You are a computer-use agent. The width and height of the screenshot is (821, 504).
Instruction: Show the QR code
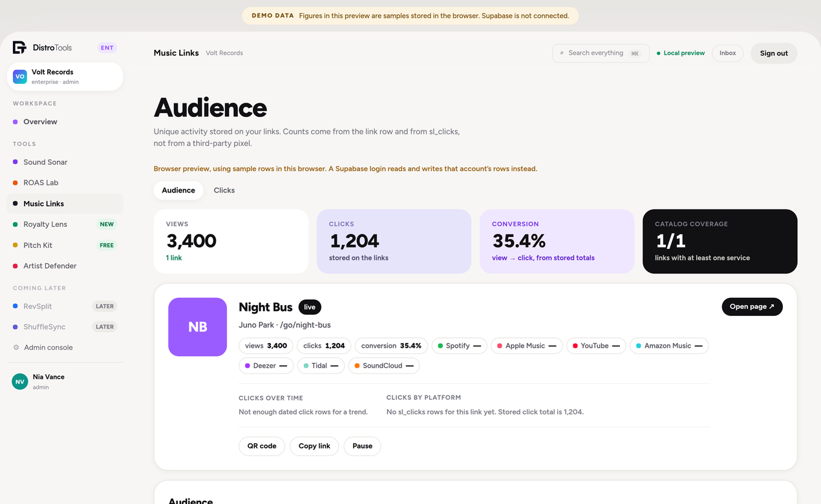[x=262, y=446]
